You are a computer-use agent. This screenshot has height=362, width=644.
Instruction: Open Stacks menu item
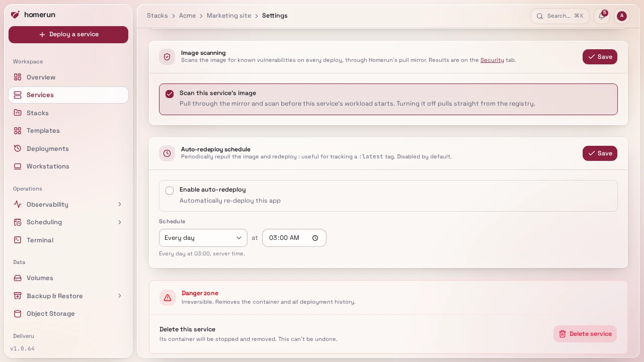(68, 113)
